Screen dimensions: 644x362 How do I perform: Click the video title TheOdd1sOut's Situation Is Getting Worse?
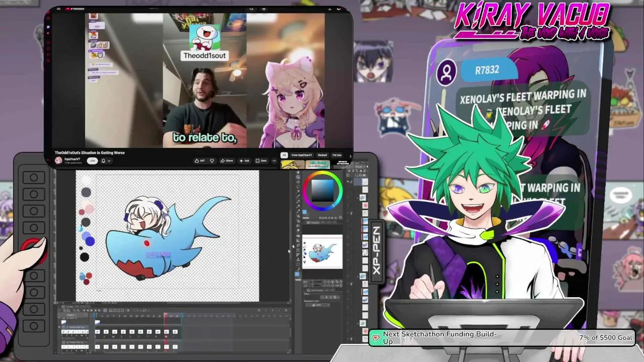tap(90, 152)
